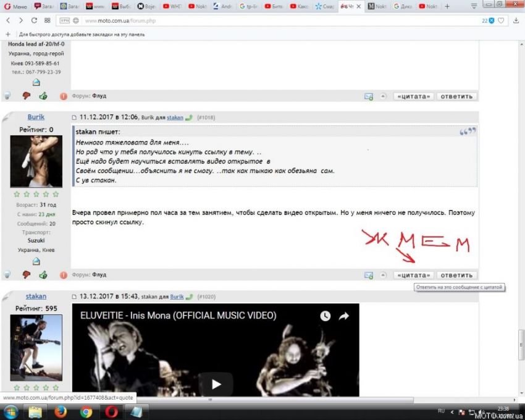Viewport: 525px width, 420px height.
Task: Close the active forum tab
Action: click(359, 6)
